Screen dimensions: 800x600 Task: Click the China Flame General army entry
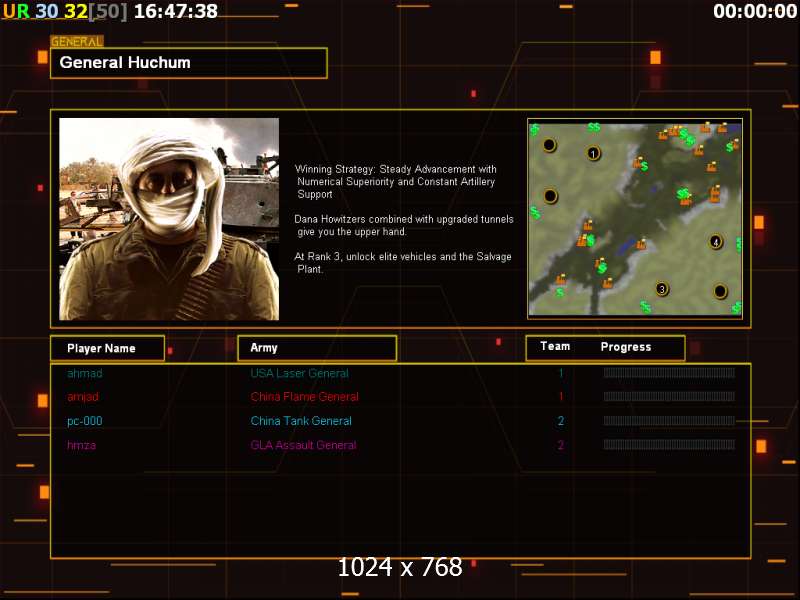point(305,397)
